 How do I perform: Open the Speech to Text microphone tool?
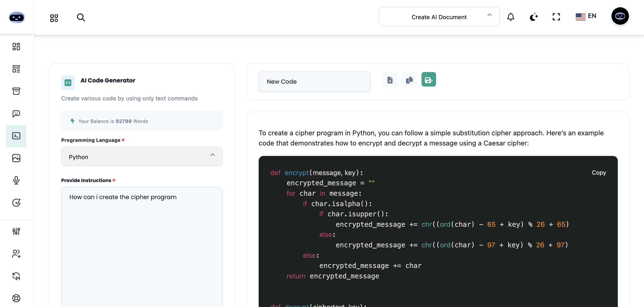click(16, 180)
